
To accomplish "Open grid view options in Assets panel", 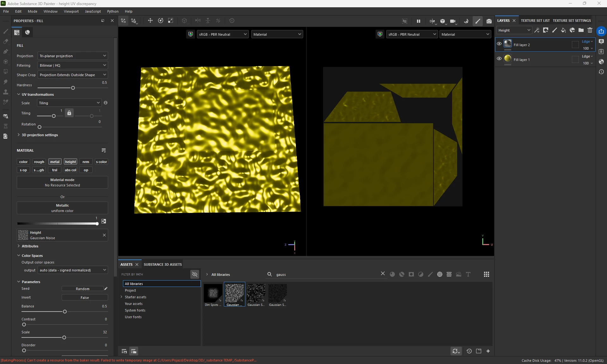I will tap(486, 274).
